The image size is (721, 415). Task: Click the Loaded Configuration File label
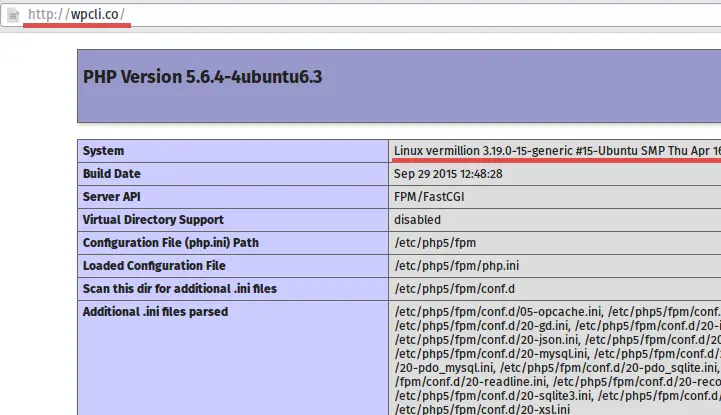[154, 266]
